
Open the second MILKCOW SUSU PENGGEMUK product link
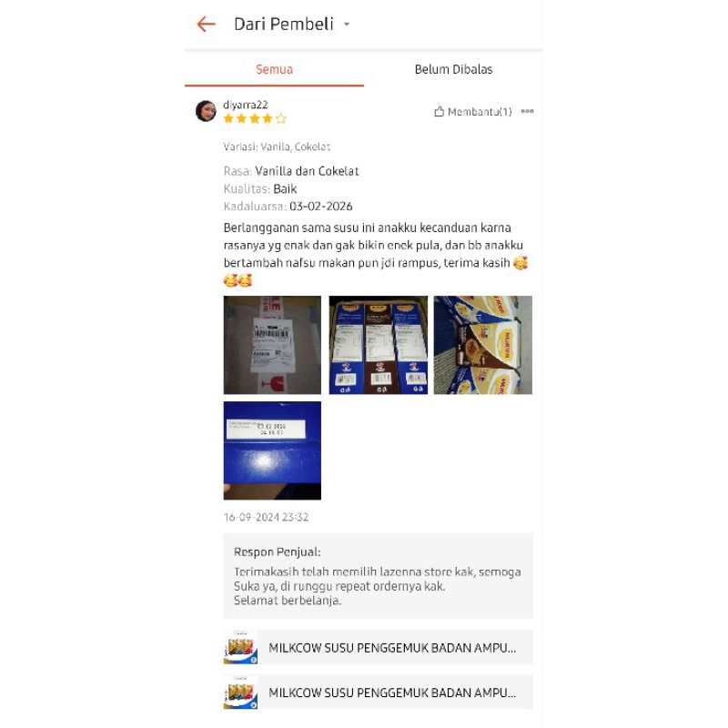tap(378, 693)
